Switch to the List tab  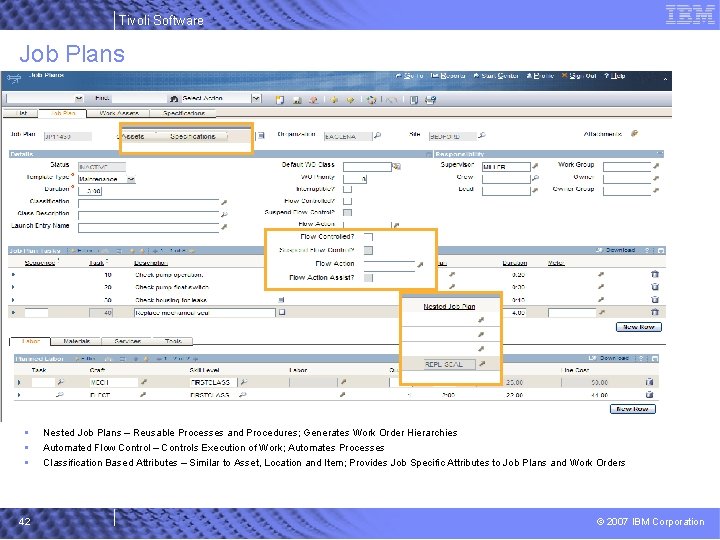[x=21, y=113]
